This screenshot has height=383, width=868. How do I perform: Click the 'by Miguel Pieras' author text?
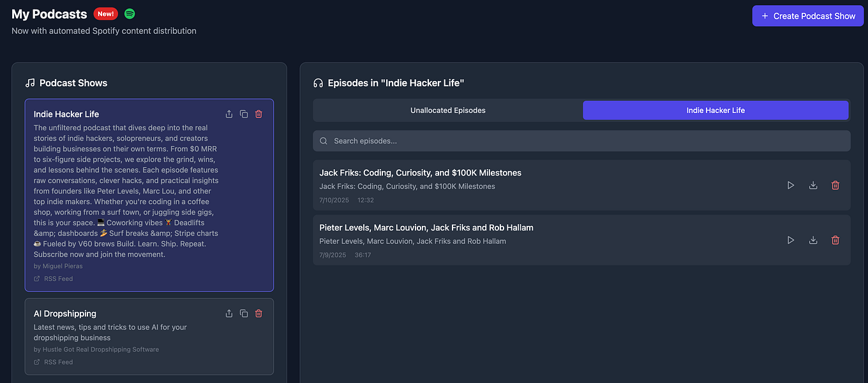click(58, 266)
